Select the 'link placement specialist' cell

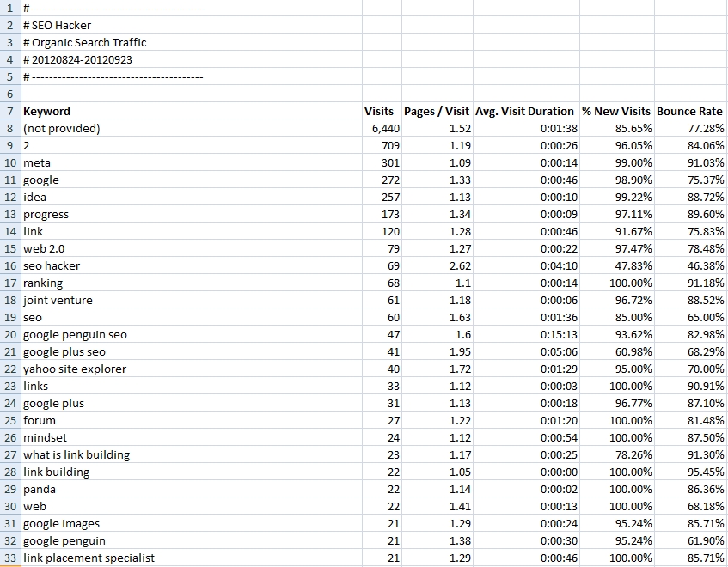point(89,558)
